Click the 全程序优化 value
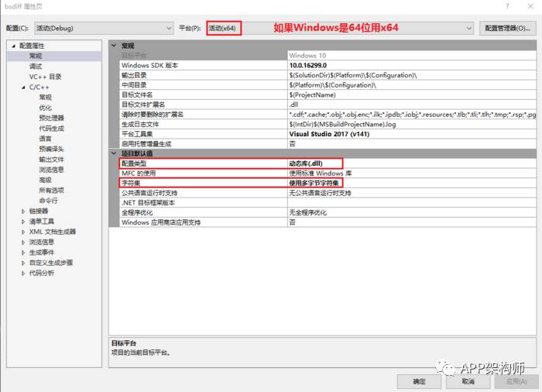Viewport: 542px width, 392px height. [x=412, y=212]
